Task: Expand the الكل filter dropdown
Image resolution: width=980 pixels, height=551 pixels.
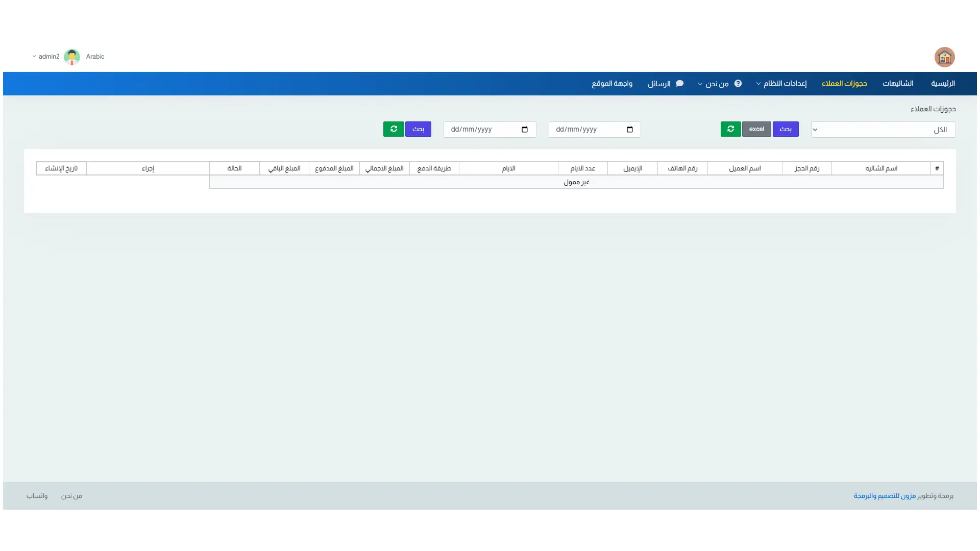Action: [883, 130]
